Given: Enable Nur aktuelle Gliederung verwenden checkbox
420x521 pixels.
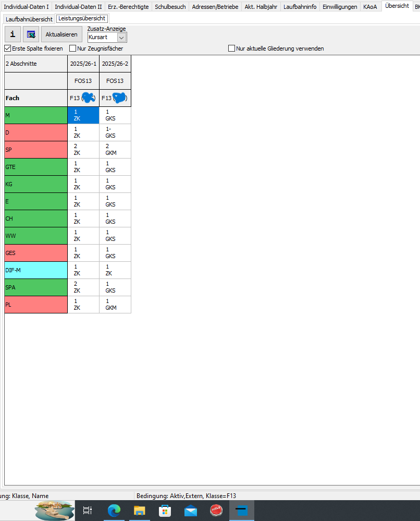Looking at the screenshot, I should tap(232, 49).
